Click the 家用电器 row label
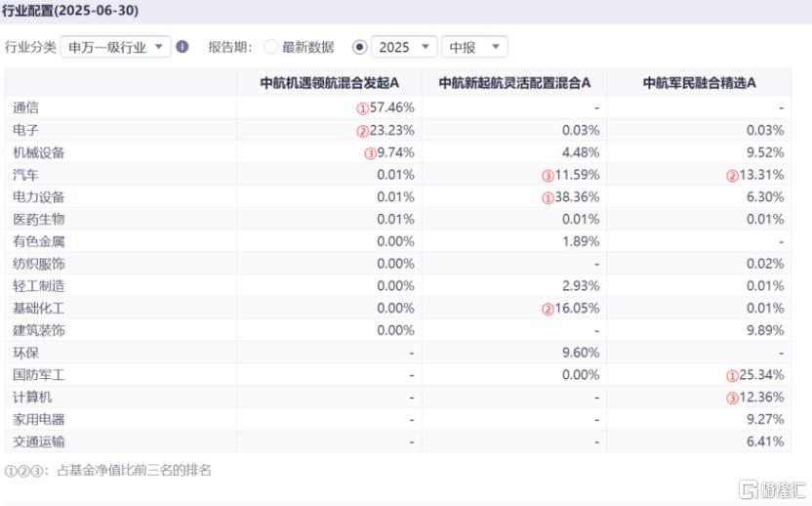Viewport: 812px width, 506px height. (x=38, y=420)
